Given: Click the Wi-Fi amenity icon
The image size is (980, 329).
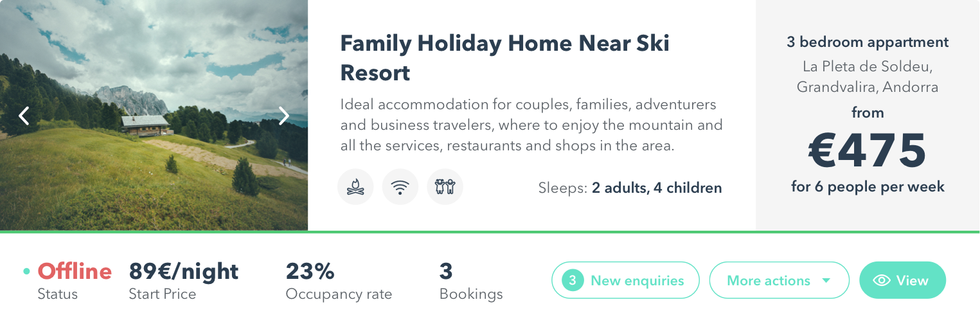Looking at the screenshot, I should point(400,187).
